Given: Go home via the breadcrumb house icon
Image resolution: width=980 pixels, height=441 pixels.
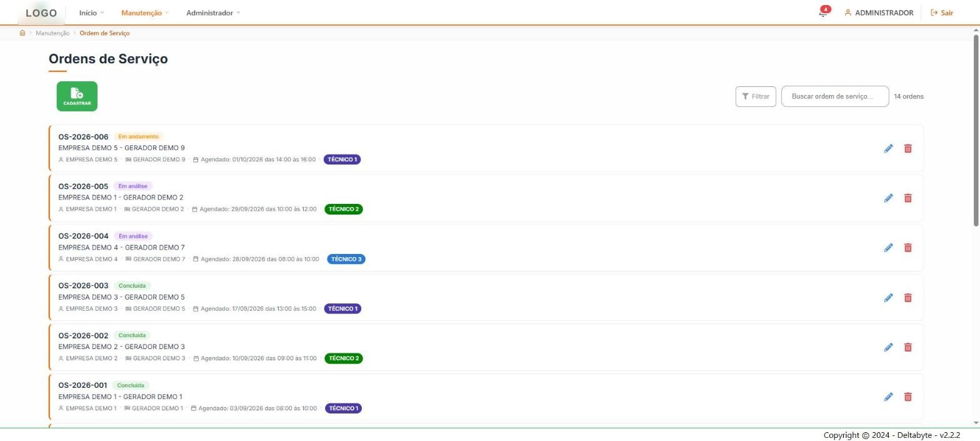Looking at the screenshot, I should [x=22, y=33].
